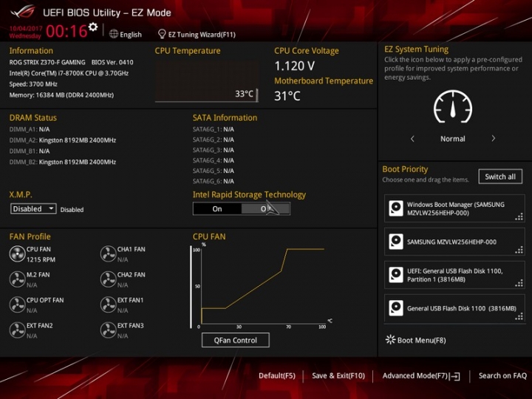
Task: Load Default(F5) settings
Action: pos(277,375)
